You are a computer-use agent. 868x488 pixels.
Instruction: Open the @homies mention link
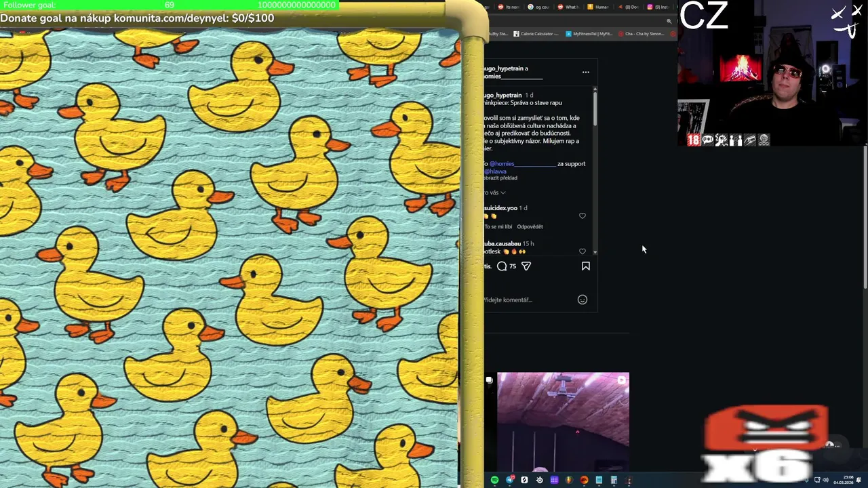tap(522, 163)
